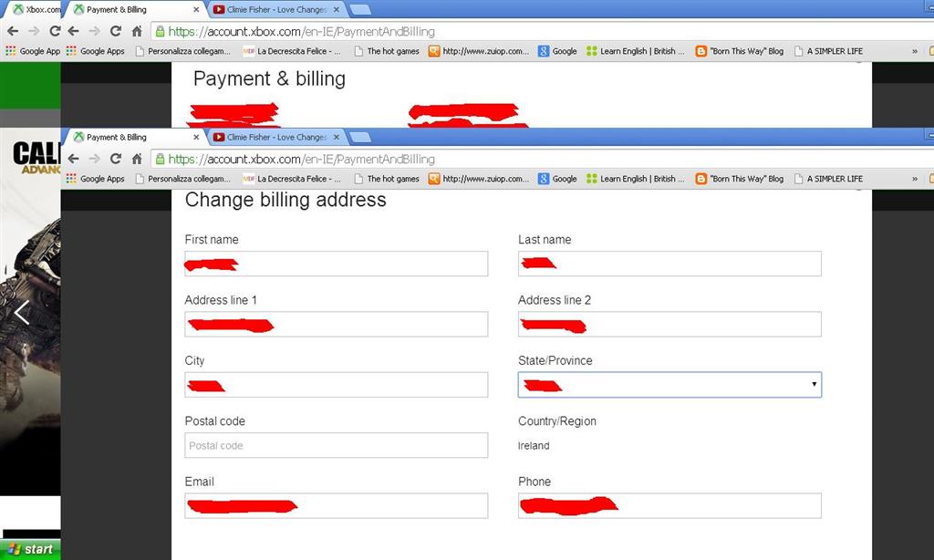Viewport: 934px width, 560px height.
Task: Open Personalizza collegam... bookmark in back window
Action: point(182,51)
